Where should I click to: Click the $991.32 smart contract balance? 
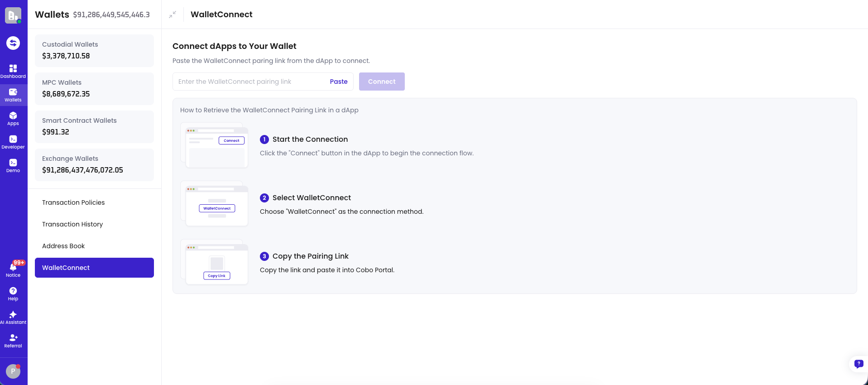(x=56, y=132)
